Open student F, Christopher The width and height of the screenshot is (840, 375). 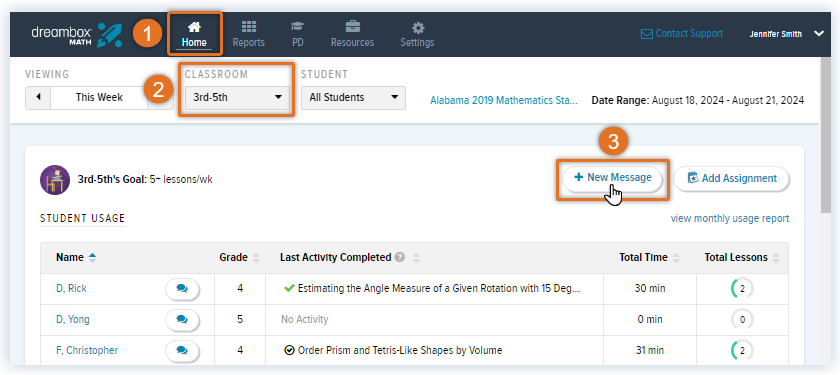[x=87, y=350]
